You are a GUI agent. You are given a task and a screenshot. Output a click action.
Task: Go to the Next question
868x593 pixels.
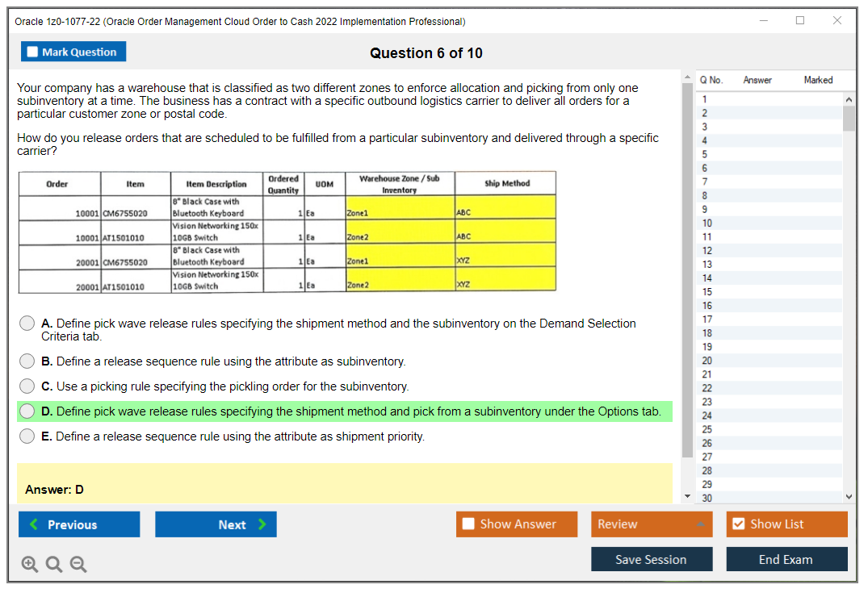(x=216, y=524)
